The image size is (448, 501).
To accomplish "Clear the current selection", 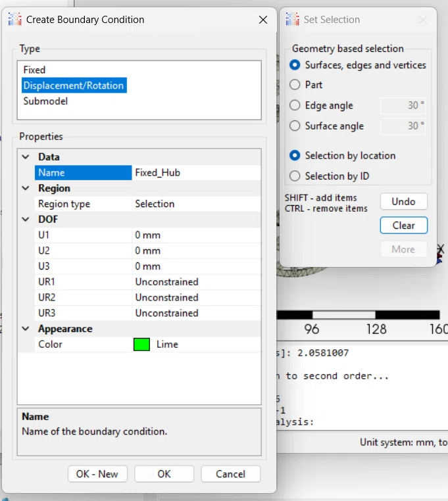I will pyautogui.click(x=403, y=226).
